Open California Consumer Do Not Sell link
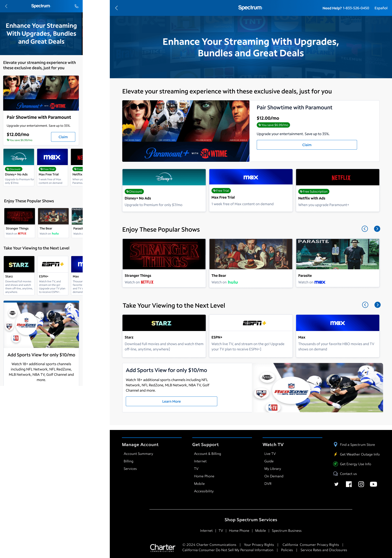Screen dimensions: 392x558 (x=228, y=550)
